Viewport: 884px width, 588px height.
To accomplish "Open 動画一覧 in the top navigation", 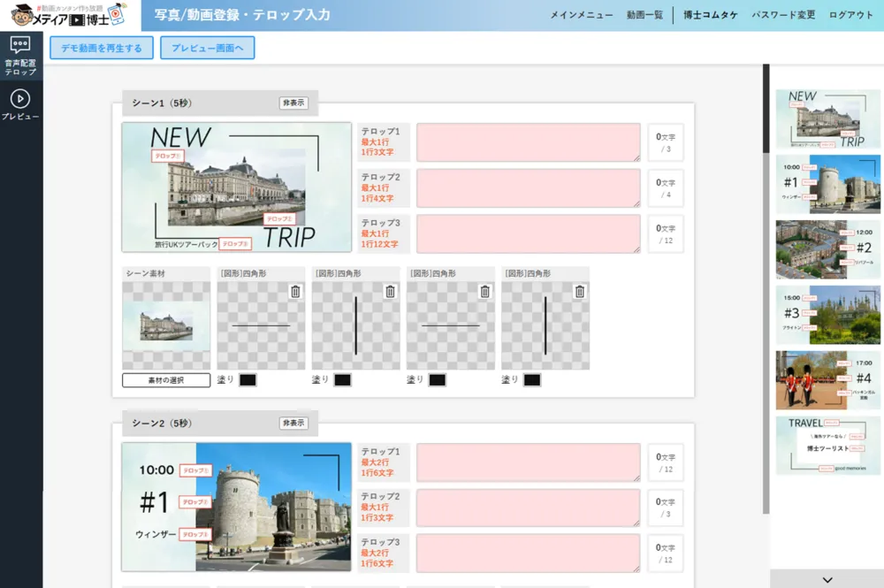I will [x=644, y=15].
